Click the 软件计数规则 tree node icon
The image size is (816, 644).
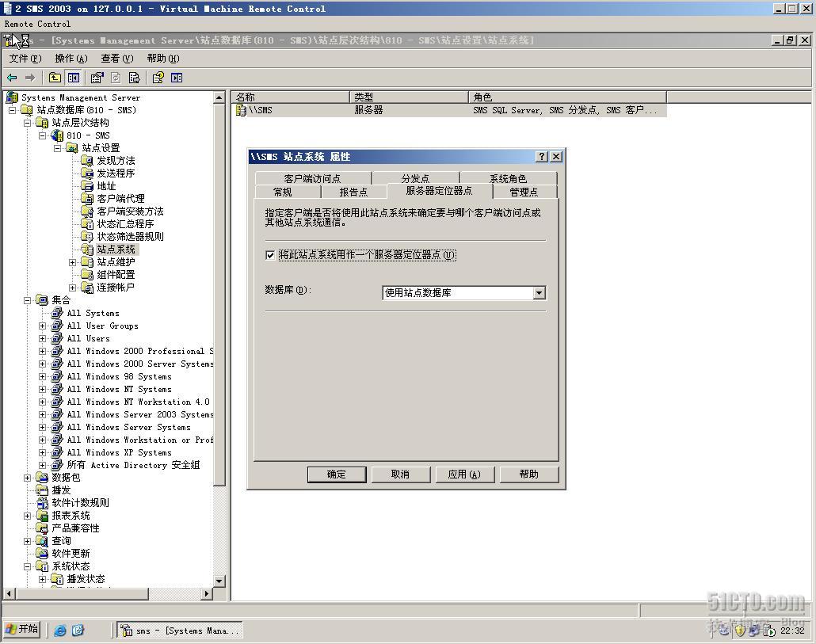[x=42, y=502]
